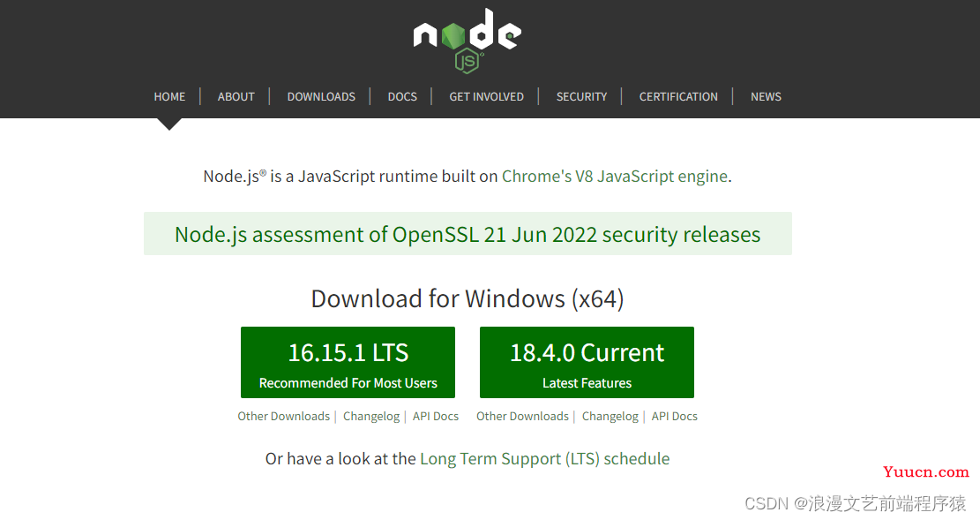Download the 18.4.0 Current version
Image resolution: width=980 pixels, height=520 pixels.
pyautogui.click(x=587, y=362)
